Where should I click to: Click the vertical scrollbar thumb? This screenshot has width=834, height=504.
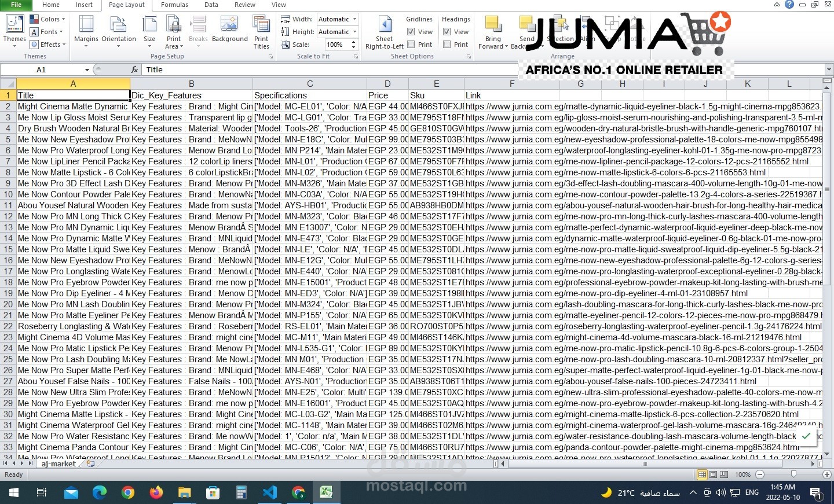coord(828,189)
